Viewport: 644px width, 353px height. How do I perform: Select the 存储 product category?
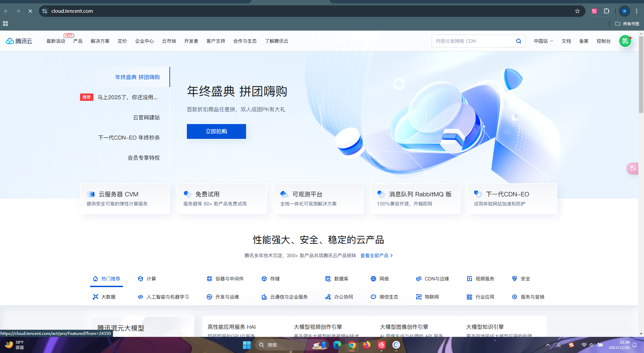click(271, 279)
